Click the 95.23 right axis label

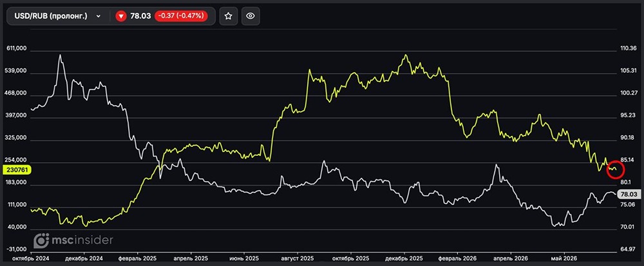tap(628, 115)
